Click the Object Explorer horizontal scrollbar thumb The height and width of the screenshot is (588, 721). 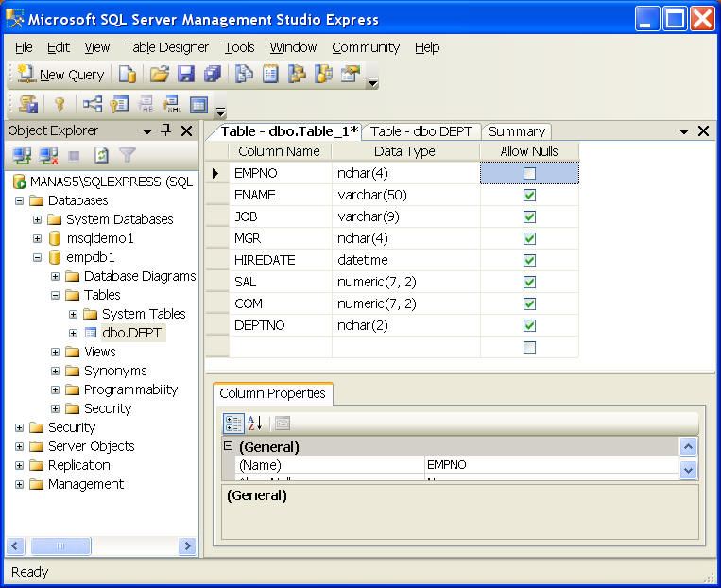(x=60, y=546)
